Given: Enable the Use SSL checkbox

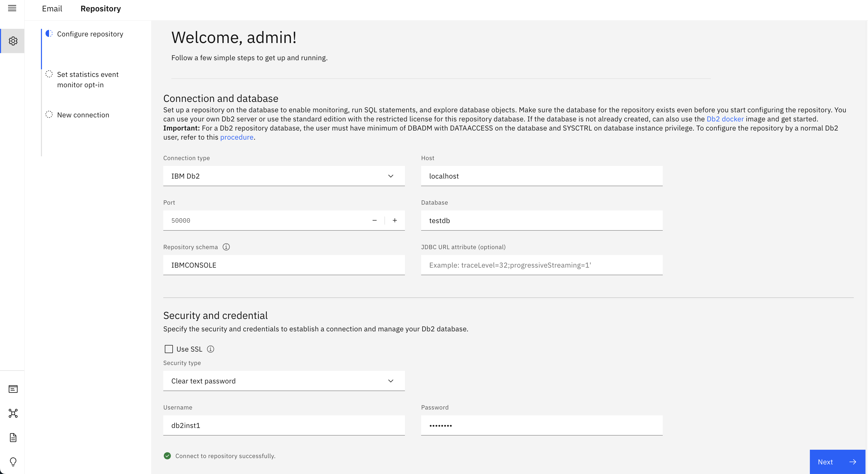Looking at the screenshot, I should (169, 349).
